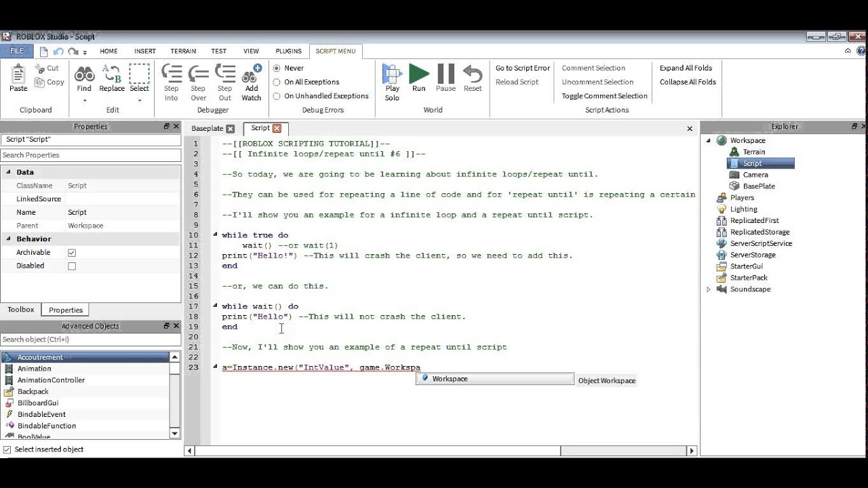The height and width of the screenshot is (488, 868).
Task: Select Terrain in the Explorer tree
Action: click(x=753, y=152)
